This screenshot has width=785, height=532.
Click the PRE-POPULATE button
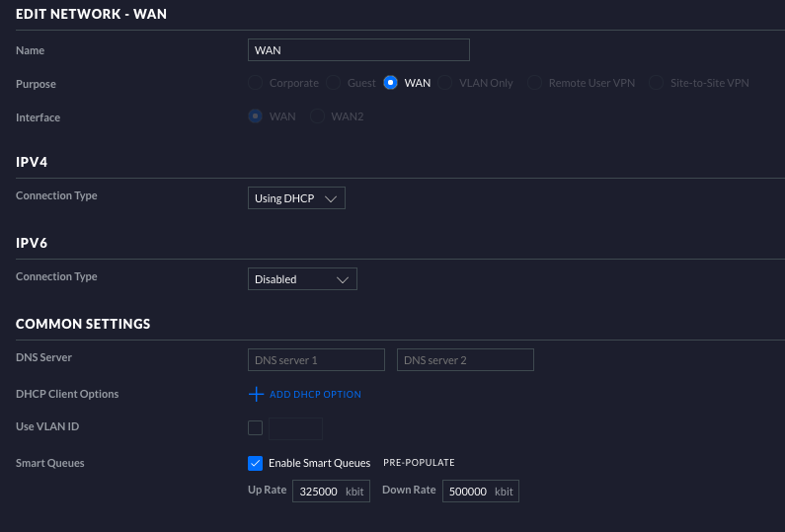(x=419, y=463)
